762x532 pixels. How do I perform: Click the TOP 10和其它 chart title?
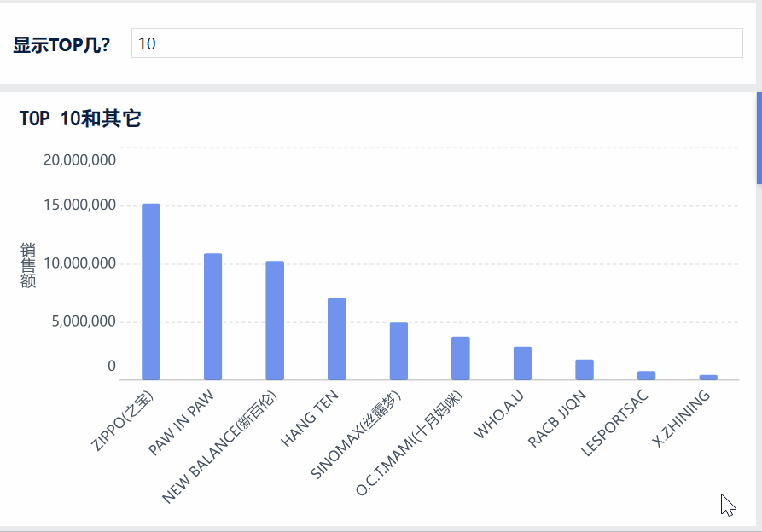click(x=80, y=119)
